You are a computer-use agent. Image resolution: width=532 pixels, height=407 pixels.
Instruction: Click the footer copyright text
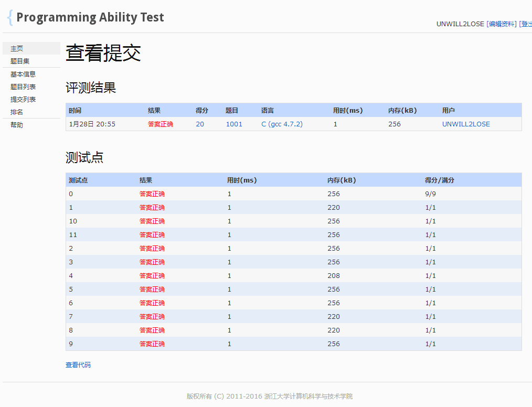pyautogui.click(x=269, y=396)
